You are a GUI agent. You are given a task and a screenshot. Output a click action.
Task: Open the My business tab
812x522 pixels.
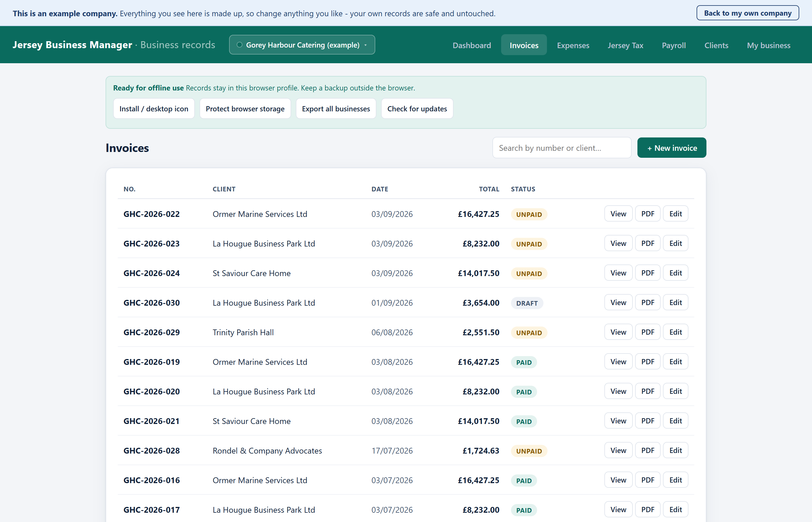(x=768, y=45)
